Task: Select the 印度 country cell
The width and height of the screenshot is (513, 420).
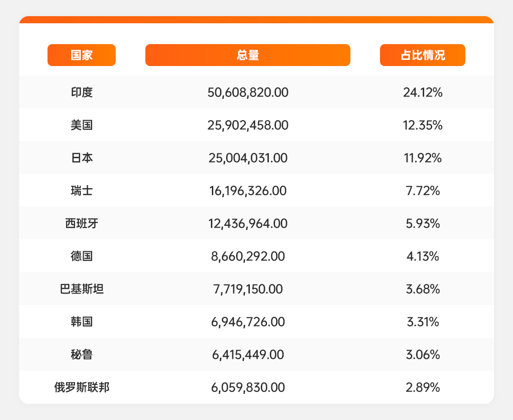Action: [x=81, y=92]
